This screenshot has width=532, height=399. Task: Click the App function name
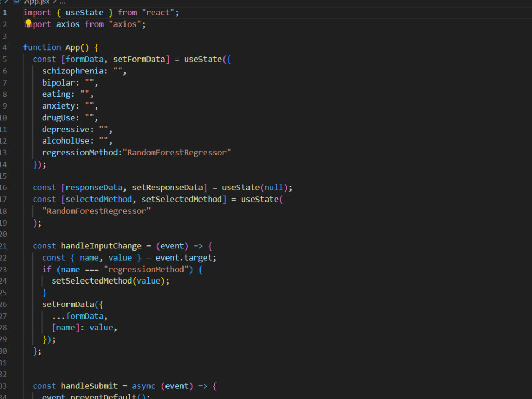(72, 47)
